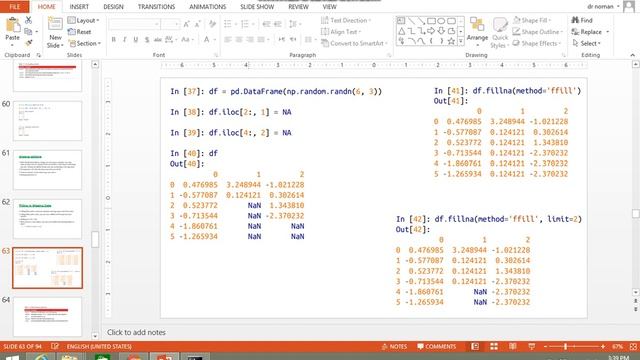Open the font size combo box
640x360 pixels.
(x=171, y=24)
